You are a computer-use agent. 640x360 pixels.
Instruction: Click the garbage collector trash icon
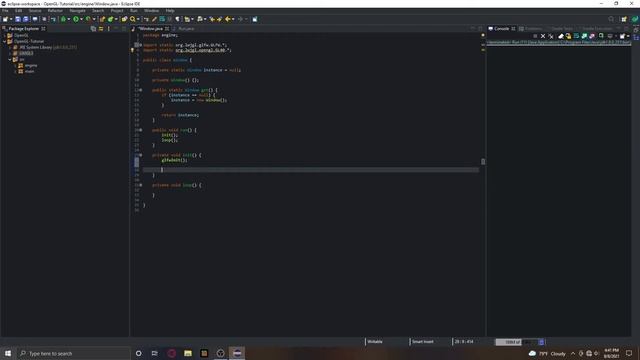541,342
